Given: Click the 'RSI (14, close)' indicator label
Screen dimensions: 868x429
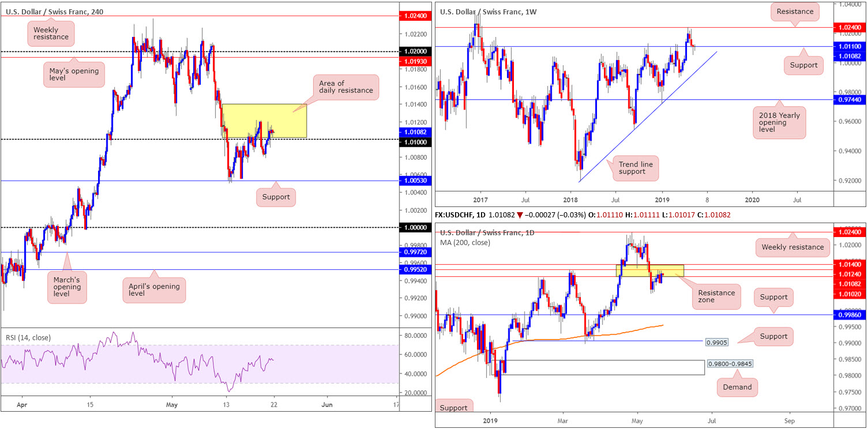Looking at the screenshot, I should pyautogui.click(x=29, y=338).
